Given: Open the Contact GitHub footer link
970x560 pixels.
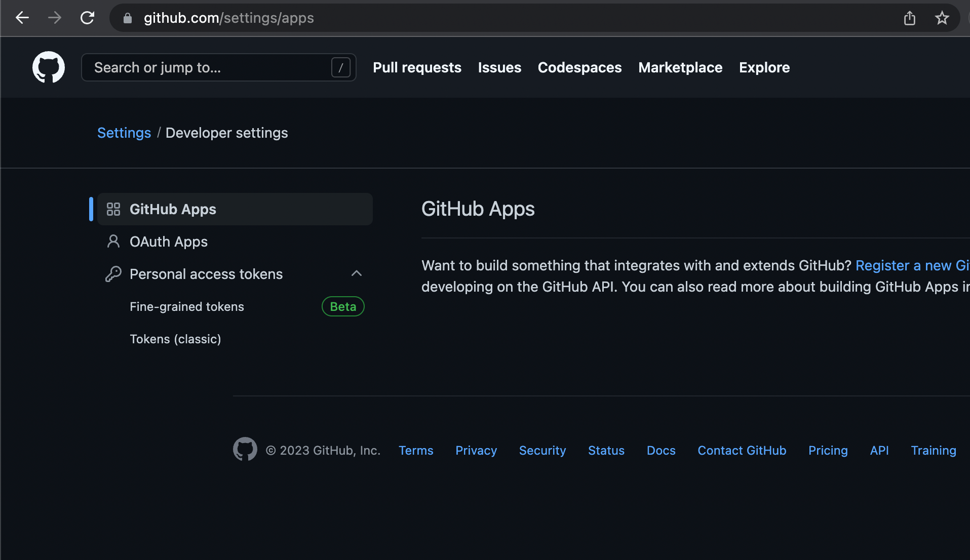Looking at the screenshot, I should (742, 450).
